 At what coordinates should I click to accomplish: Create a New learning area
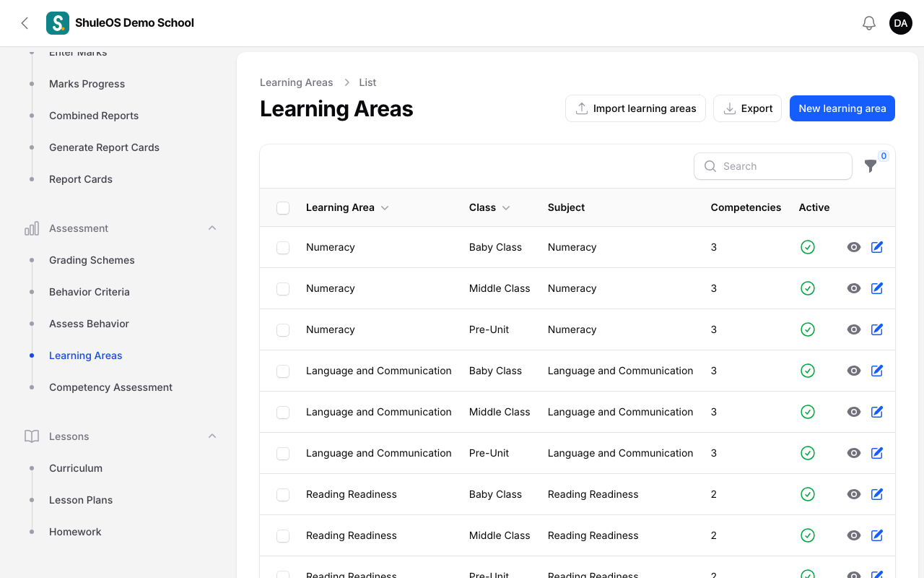coord(842,108)
